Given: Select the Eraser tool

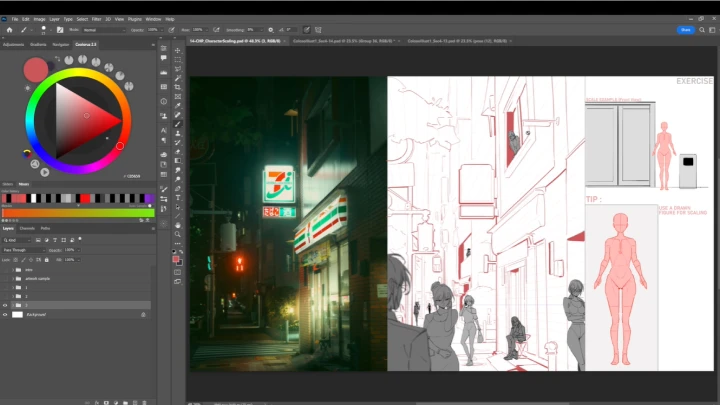Looking at the screenshot, I should [178, 152].
